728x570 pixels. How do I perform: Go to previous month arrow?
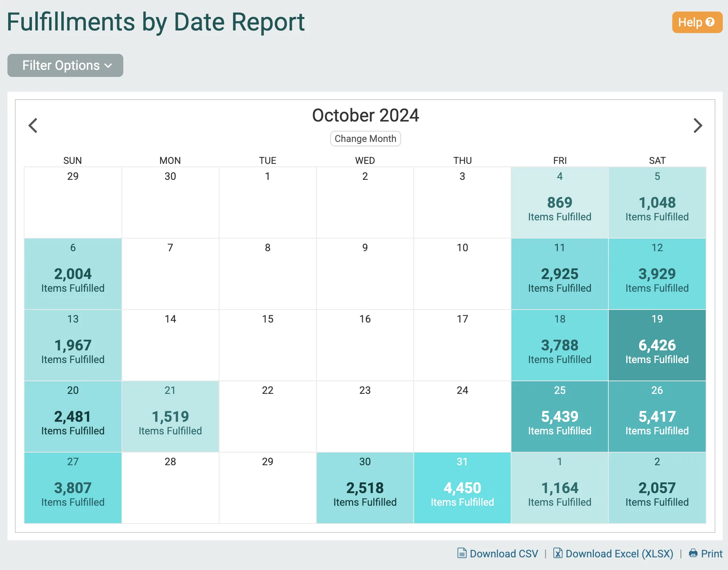[33, 126]
